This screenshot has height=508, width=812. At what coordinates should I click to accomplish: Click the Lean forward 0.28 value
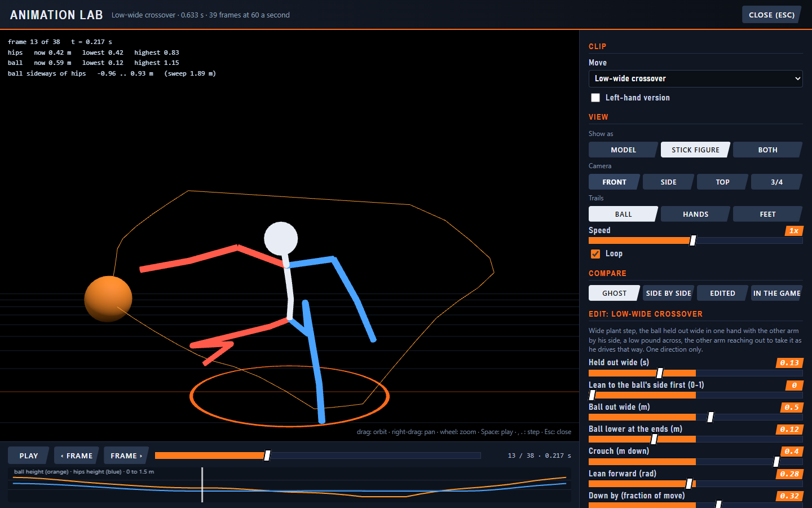[789, 474]
